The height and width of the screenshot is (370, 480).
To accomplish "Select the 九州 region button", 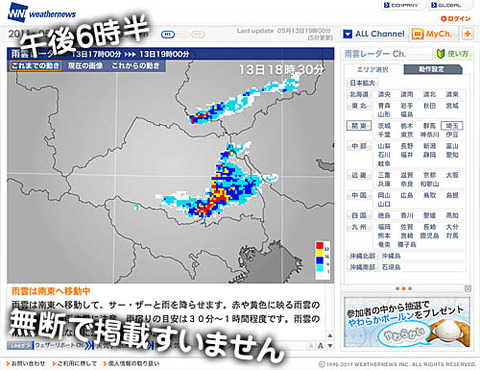I will point(359,227).
